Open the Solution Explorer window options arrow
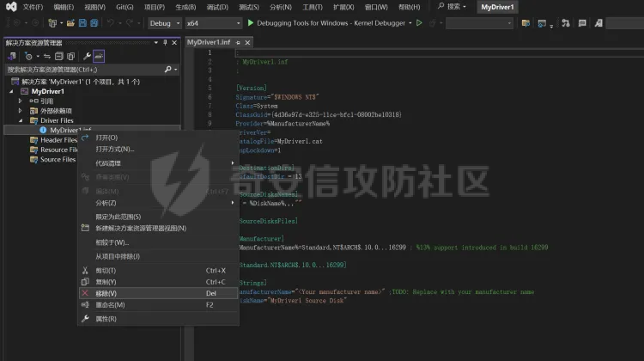This screenshot has height=361, width=644. [156, 42]
